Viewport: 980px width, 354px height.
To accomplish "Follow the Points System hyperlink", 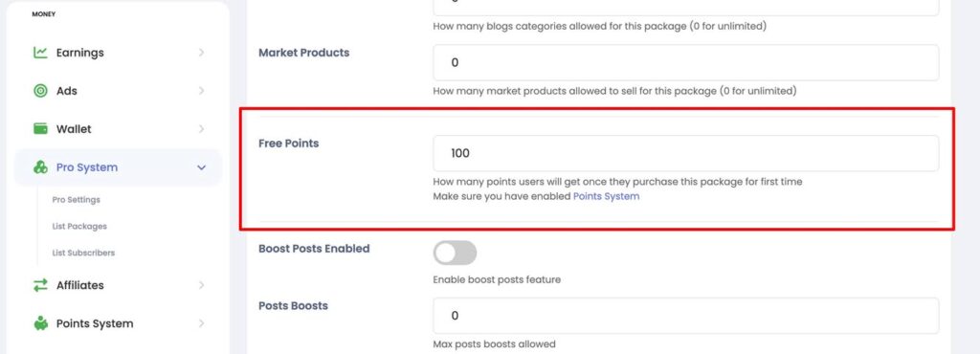I will tap(606, 196).
